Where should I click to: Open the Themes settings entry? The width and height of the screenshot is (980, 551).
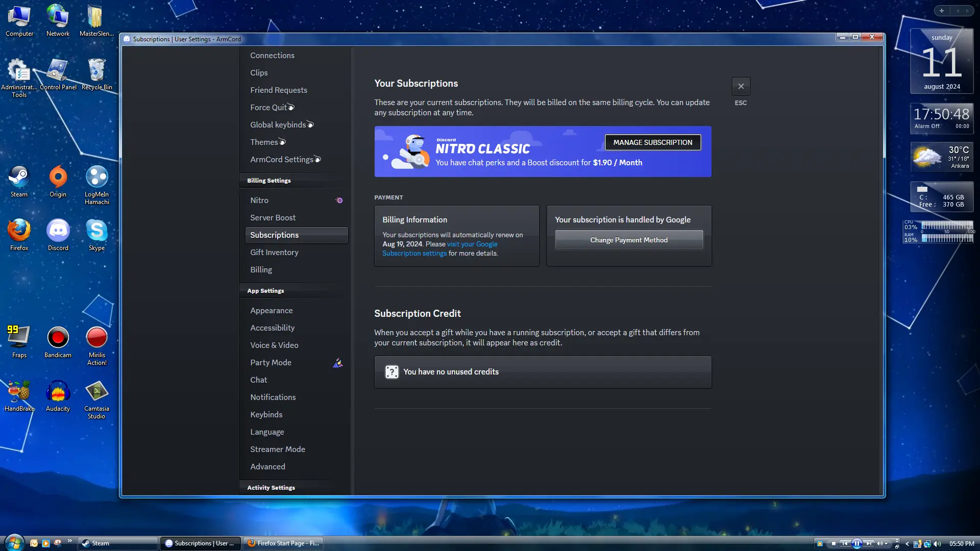(268, 142)
